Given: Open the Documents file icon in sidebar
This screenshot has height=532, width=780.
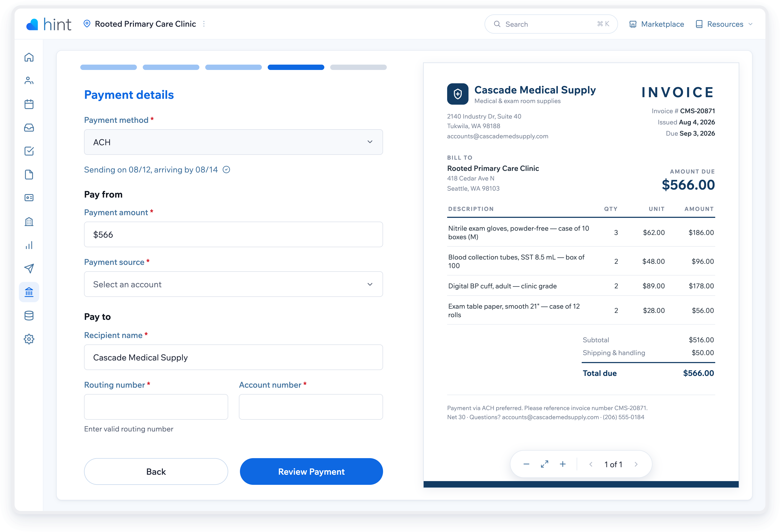Looking at the screenshot, I should [29, 175].
